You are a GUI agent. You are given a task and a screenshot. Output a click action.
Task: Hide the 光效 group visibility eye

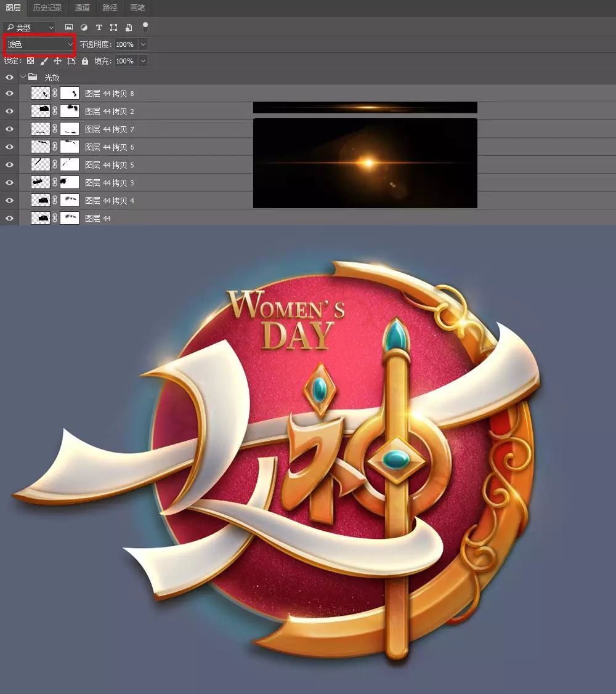pos(9,77)
